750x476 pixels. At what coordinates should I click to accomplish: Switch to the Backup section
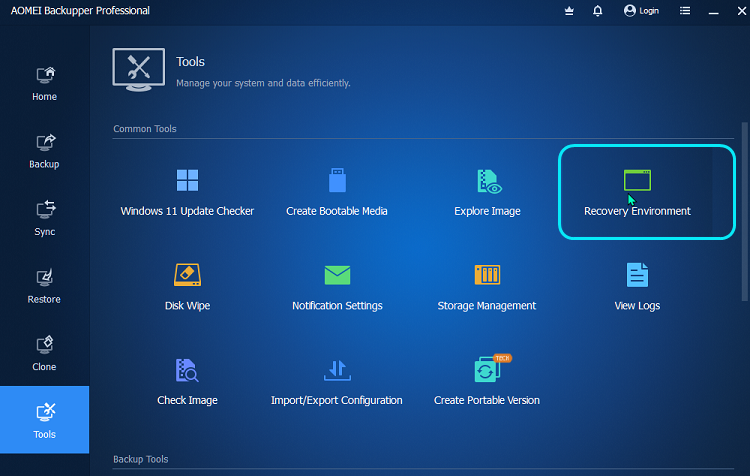pos(44,151)
